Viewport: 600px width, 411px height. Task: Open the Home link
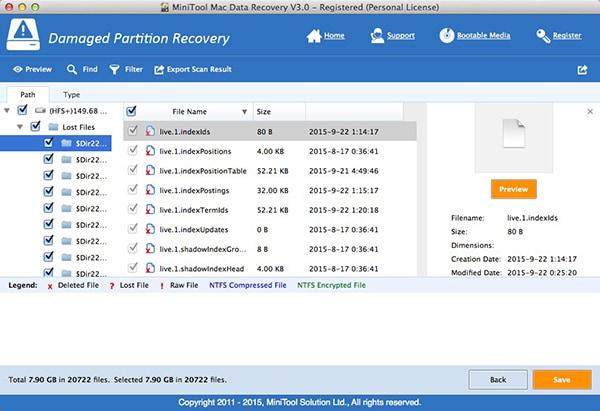tap(334, 36)
